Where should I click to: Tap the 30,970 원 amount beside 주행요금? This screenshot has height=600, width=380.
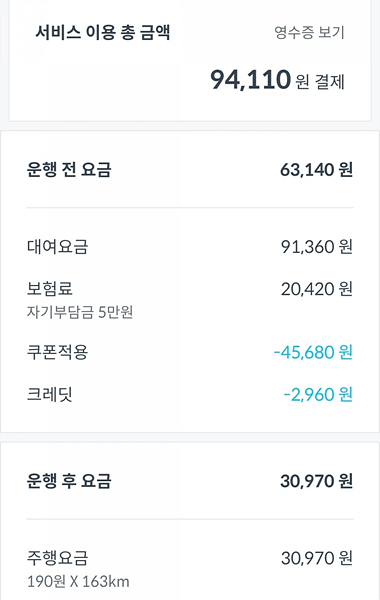[316, 558]
